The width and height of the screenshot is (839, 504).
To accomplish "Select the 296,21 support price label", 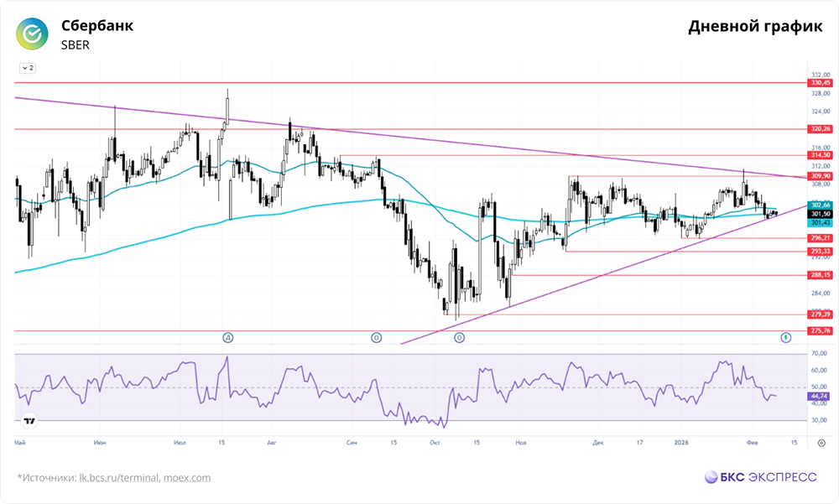I will 821,238.
